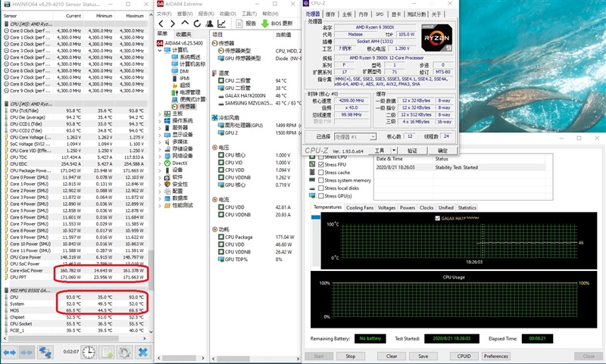Open HWiNFO settings gear icon
Viewport: 606px width, 364px height.
124,352
